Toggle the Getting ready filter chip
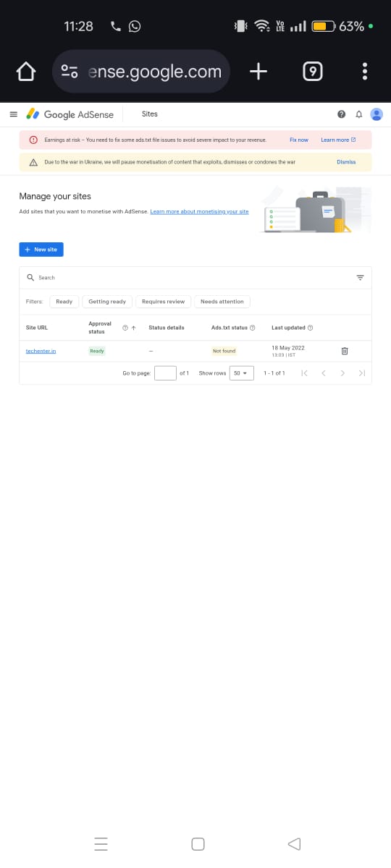The height and width of the screenshot is (868, 391). click(x=107, y=302)
